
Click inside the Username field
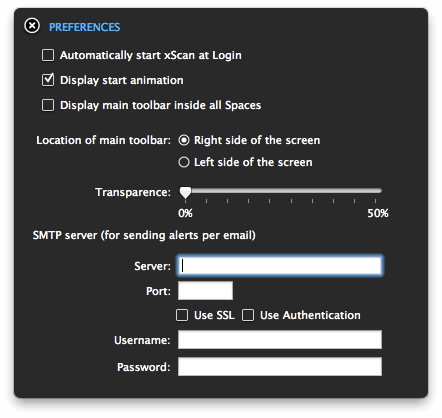[280, 340]
